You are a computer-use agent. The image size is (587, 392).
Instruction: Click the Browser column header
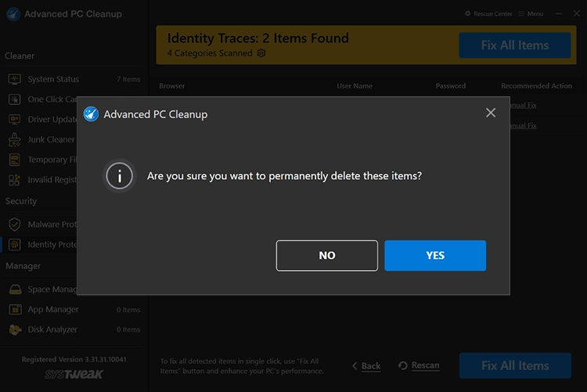point(172,86)
